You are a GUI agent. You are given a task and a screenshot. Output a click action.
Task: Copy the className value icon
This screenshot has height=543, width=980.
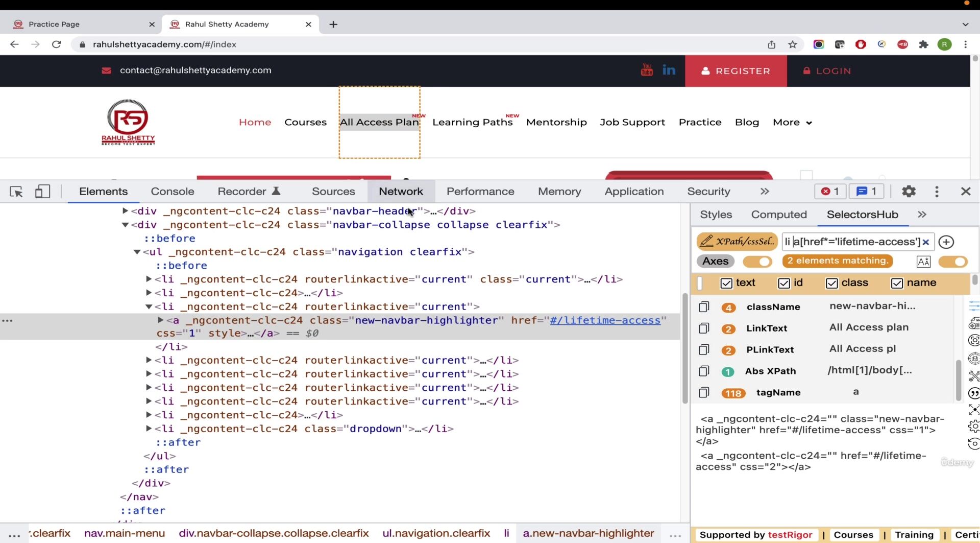click(x=704, y=306)
